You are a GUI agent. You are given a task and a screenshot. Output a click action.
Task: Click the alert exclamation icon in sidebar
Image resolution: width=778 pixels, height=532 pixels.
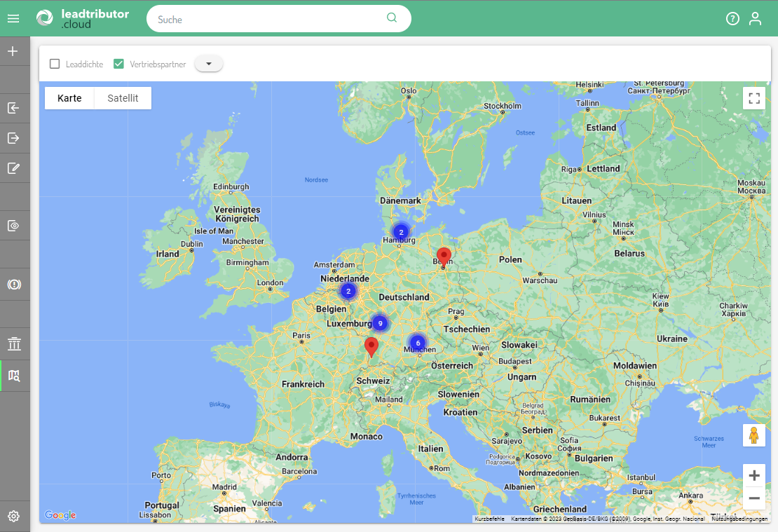[14, 284]
